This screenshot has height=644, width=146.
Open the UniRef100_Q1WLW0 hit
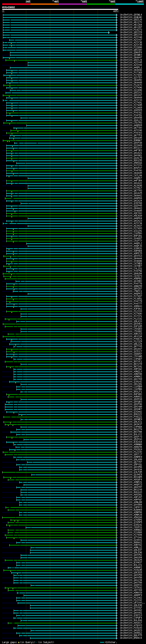coord(131,17)
